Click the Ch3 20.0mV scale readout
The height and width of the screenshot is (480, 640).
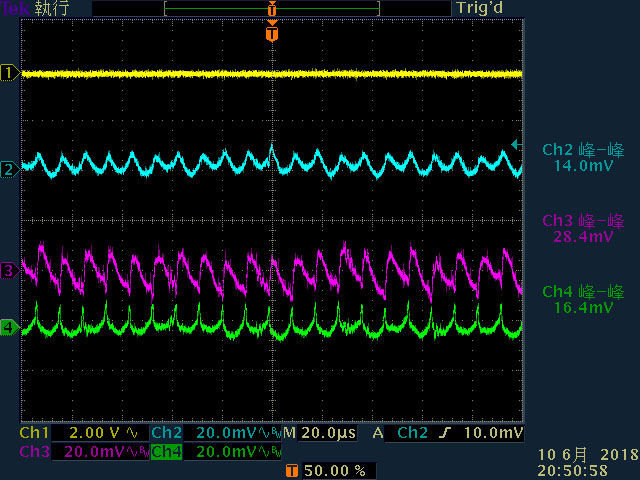[94, 452]
